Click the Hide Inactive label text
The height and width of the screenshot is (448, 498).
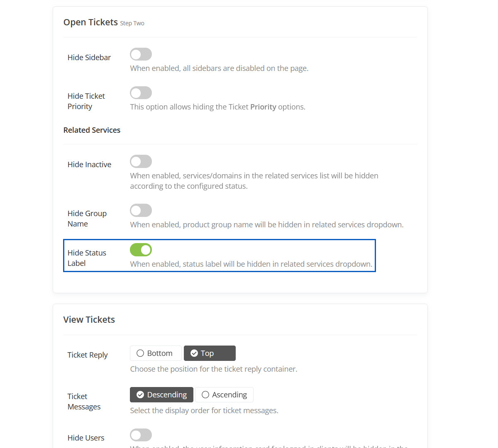click(89, 165)
